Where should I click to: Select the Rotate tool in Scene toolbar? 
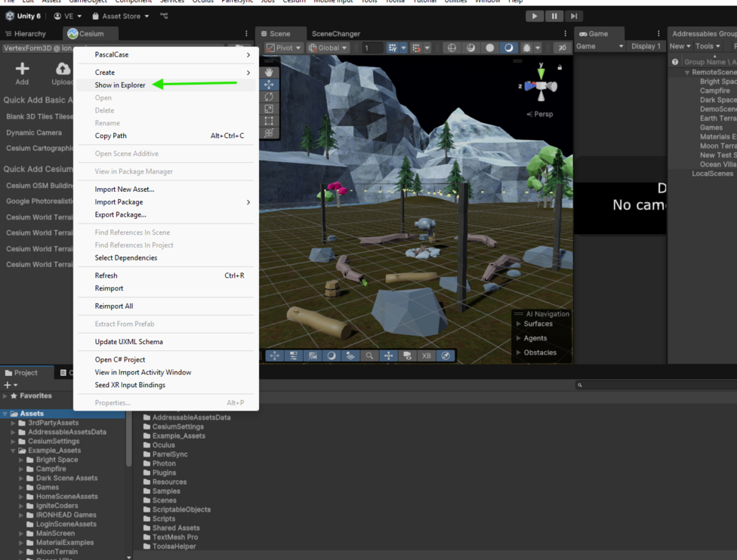tap(270, 97)
